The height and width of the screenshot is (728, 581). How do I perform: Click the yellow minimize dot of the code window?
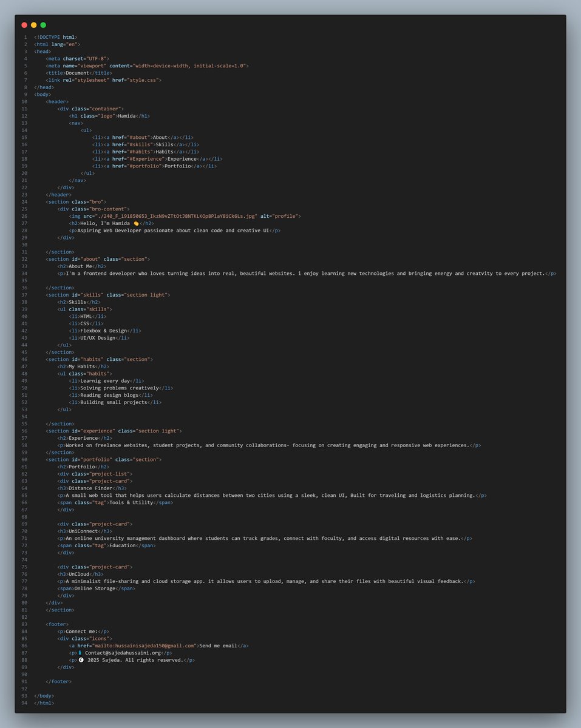click(34, 25)
